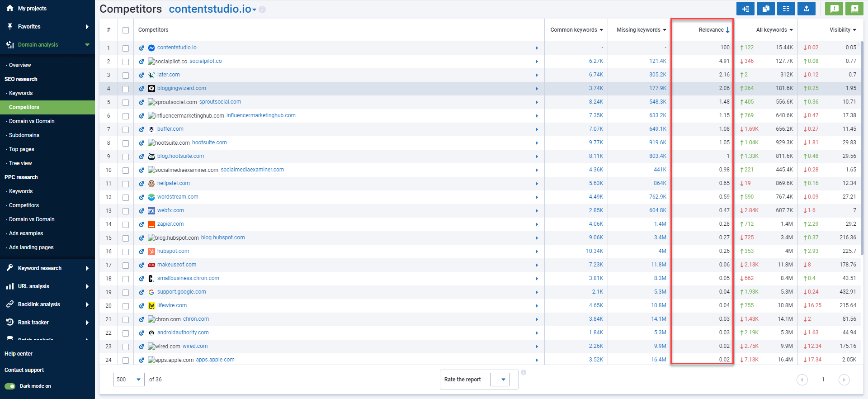Open Subdomains in the sidebar
Viewport: 868px width, 399px height.
24,135
